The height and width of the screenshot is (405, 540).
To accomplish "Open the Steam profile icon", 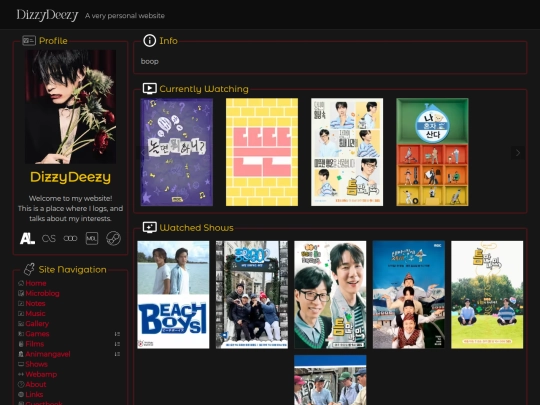I will 113,238.
